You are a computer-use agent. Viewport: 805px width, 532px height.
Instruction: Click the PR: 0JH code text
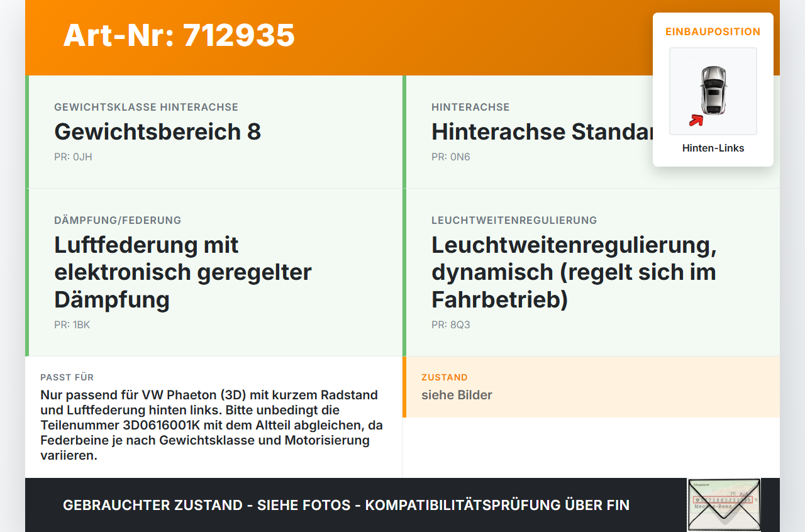(x=73, y=157)
